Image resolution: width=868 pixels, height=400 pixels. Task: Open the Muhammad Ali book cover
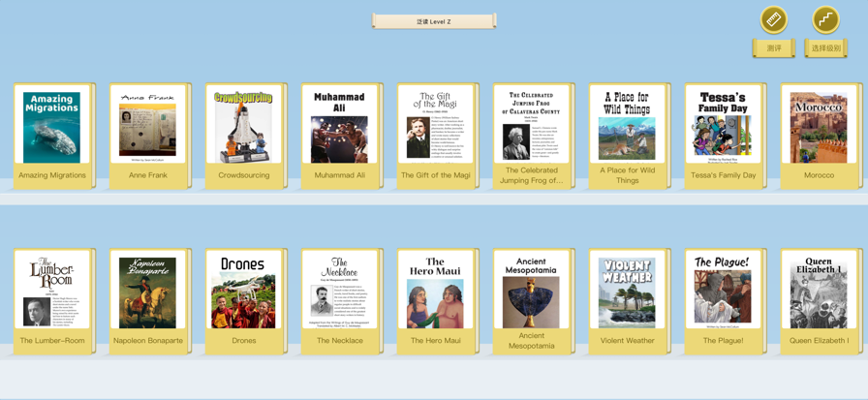coord(339,124)
